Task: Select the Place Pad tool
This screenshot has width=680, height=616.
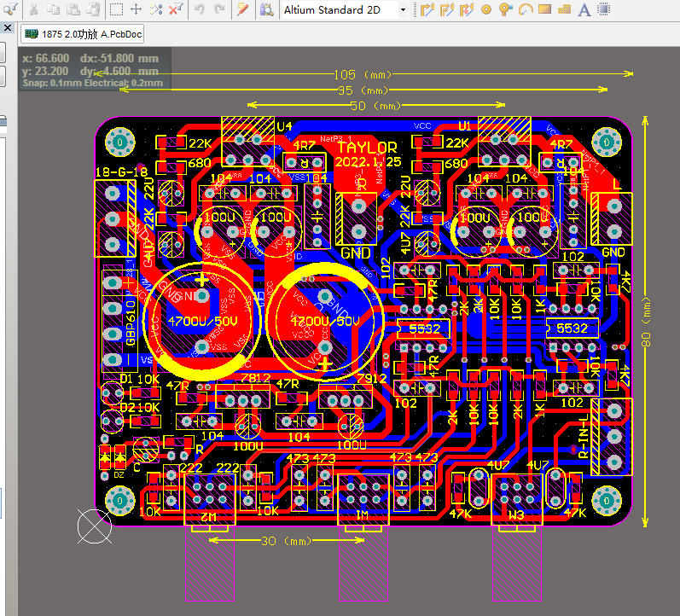Action: (486, 9)
